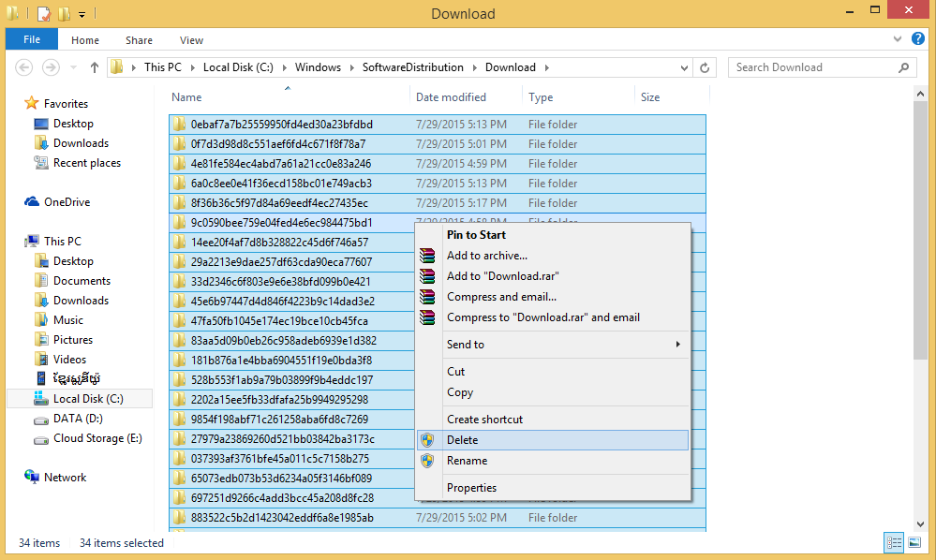This screenshot has width=936, height=560.
Task: Choose Properties from the context menu
Action: click(x=552, y=488)
